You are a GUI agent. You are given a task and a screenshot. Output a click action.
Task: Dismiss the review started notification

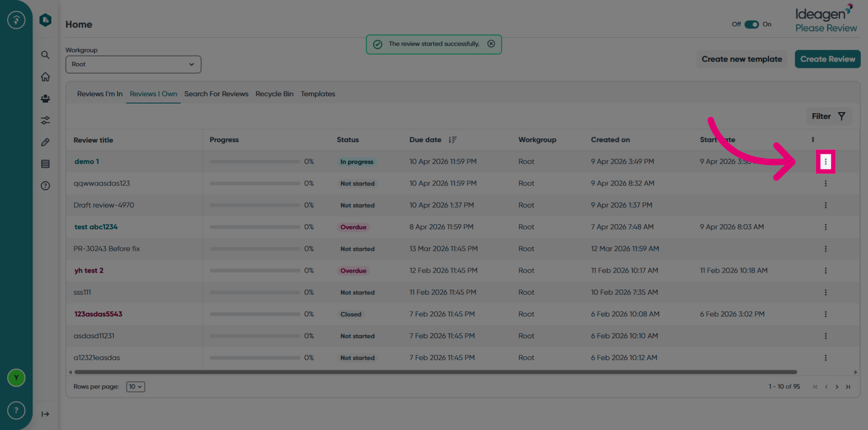(491, 44)
